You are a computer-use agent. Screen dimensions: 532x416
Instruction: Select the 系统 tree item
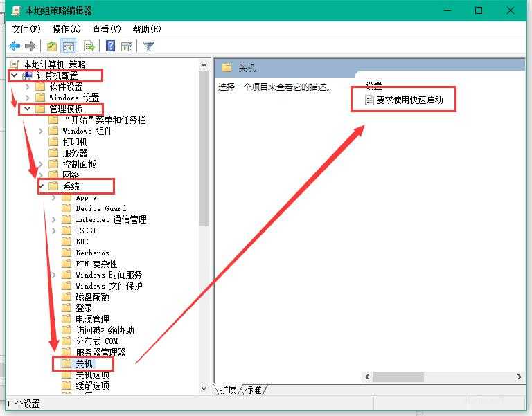(71, 186)
